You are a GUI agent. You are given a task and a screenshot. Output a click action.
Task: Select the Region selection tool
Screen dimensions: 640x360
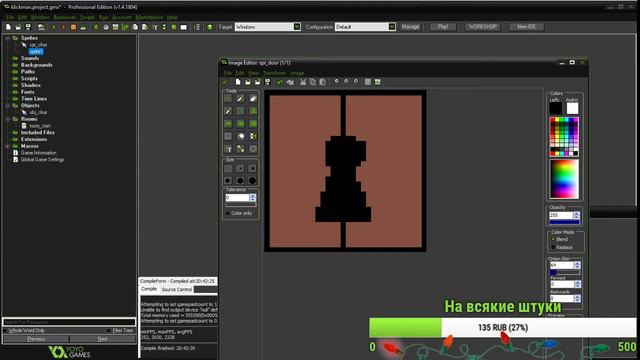tap(228, 136)
